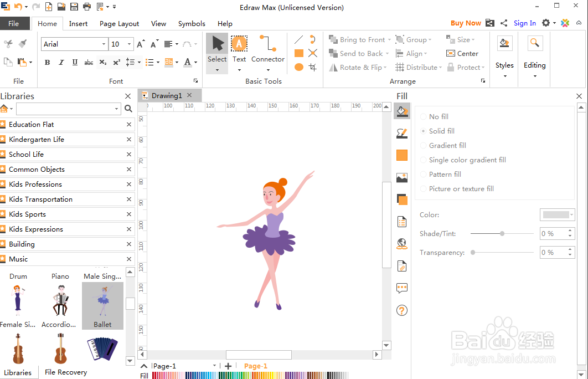Click the Sign In link
Image resolution: width=588 pixels, height=379 pixels.
click(x=524, y=23)
